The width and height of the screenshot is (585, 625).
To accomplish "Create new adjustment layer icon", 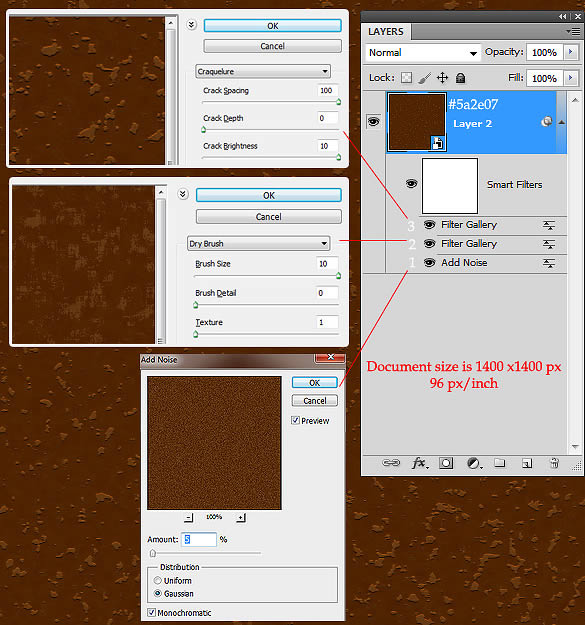I will coord(474,463).
